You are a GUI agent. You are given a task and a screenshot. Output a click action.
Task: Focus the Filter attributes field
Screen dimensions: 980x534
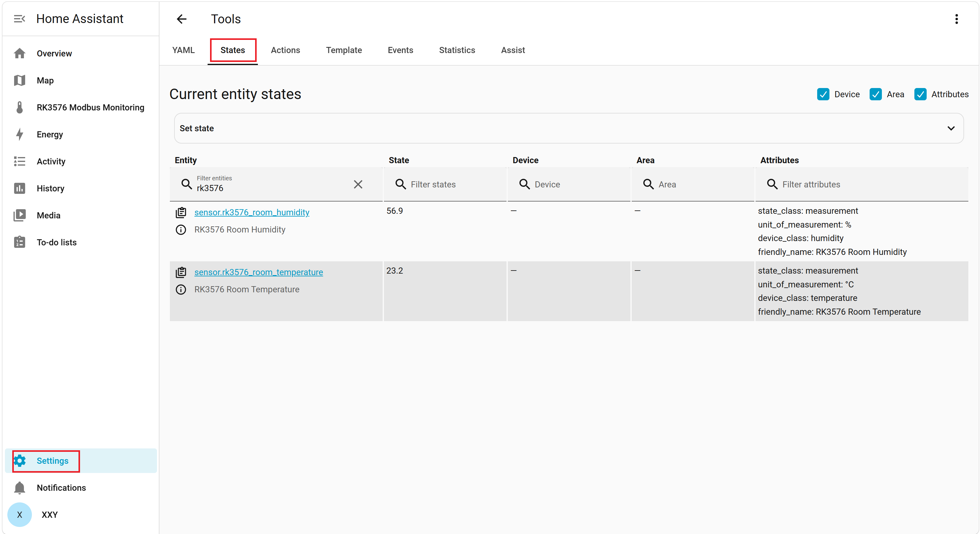point(862,184)
